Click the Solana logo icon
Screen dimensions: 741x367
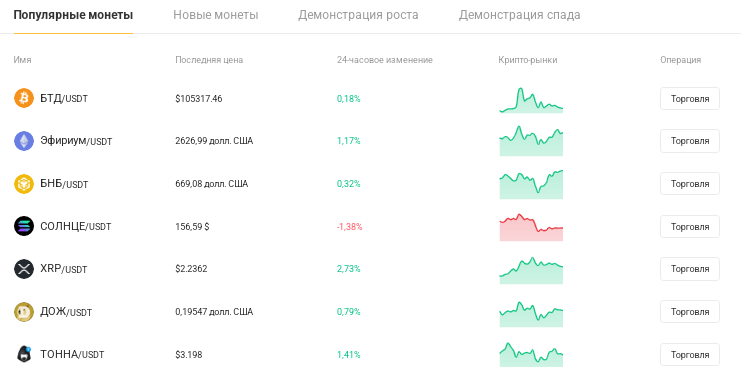24,226
